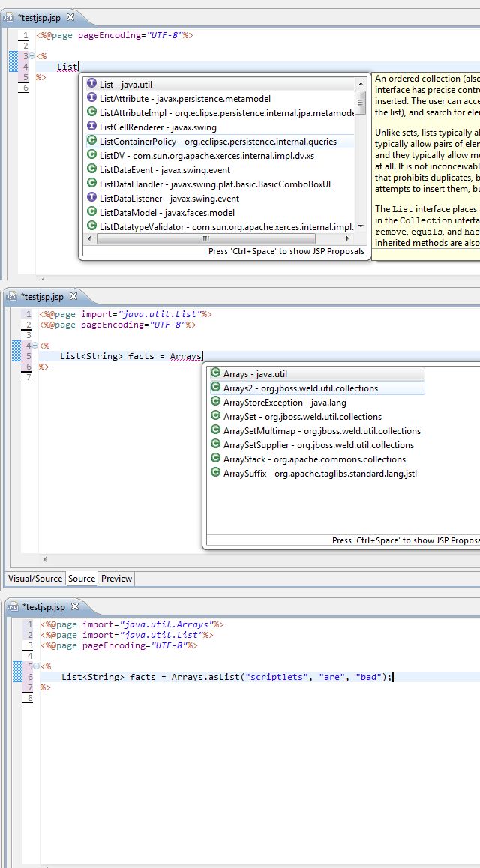Select ListDV xerces proposal

pyautogui.click(x=220, y=156)
